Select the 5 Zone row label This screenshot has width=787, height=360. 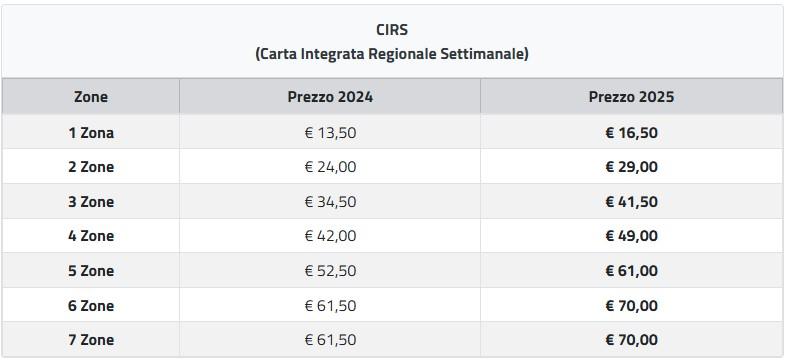(91, 271)
